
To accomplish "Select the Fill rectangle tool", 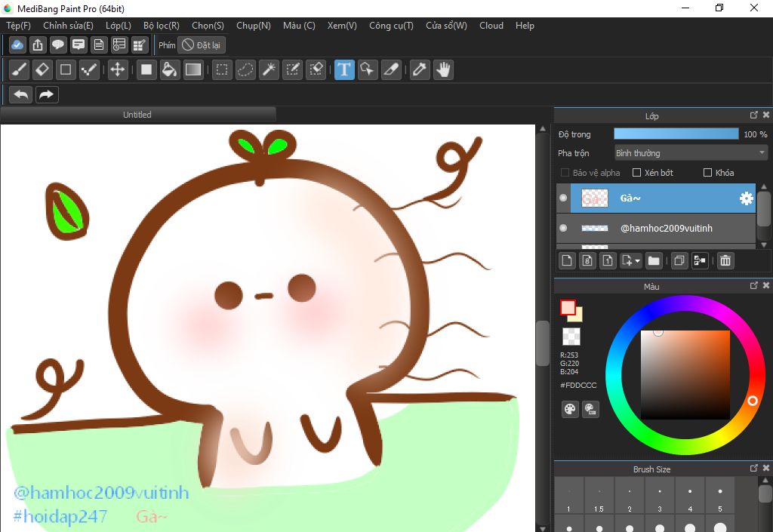I will [x=146, y=69].
